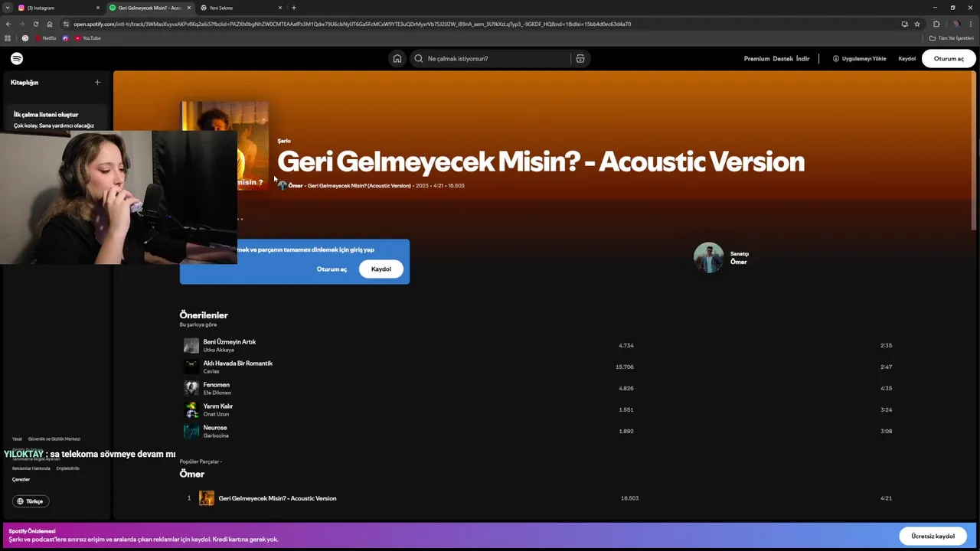Switch to the Instagram tab
The width and height of the screenshot is (980, 551).
[59, 8]
